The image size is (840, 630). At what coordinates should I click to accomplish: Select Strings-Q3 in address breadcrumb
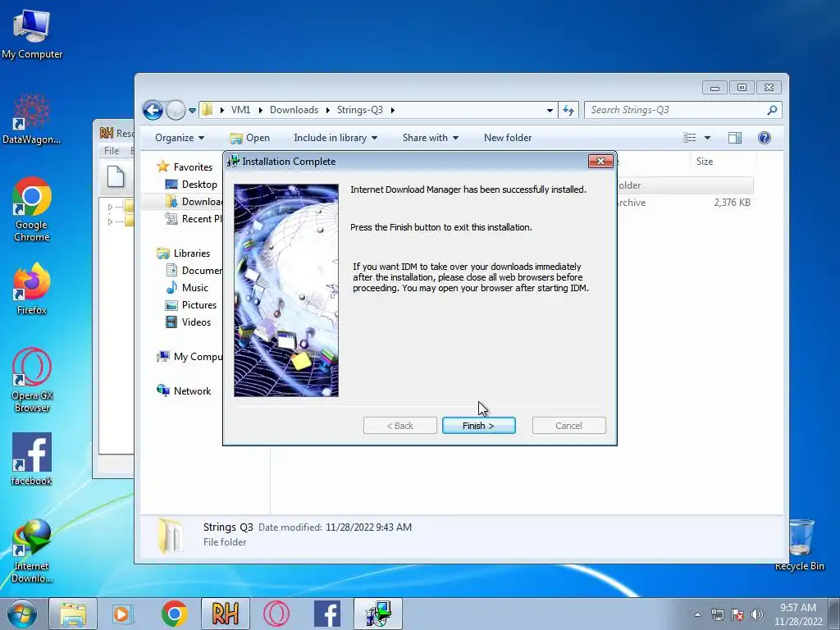pyautogui.click(x=360, y=110)
